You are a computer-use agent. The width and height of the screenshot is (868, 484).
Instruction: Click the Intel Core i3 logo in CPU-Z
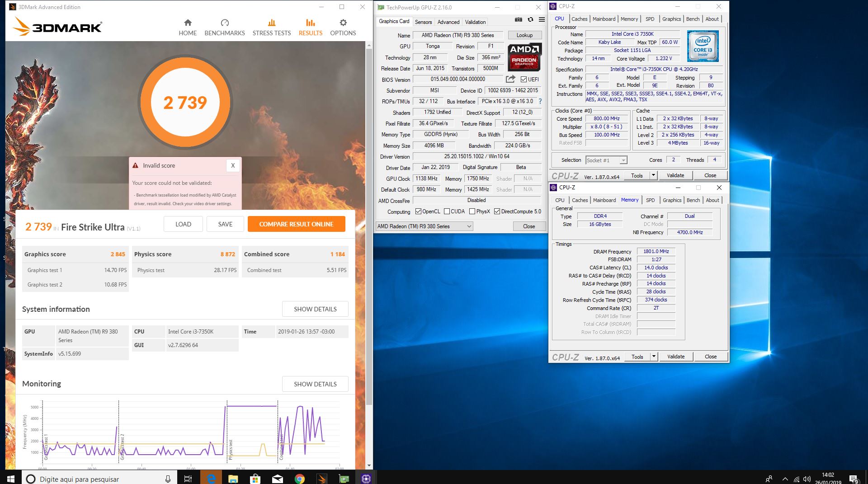703,46
